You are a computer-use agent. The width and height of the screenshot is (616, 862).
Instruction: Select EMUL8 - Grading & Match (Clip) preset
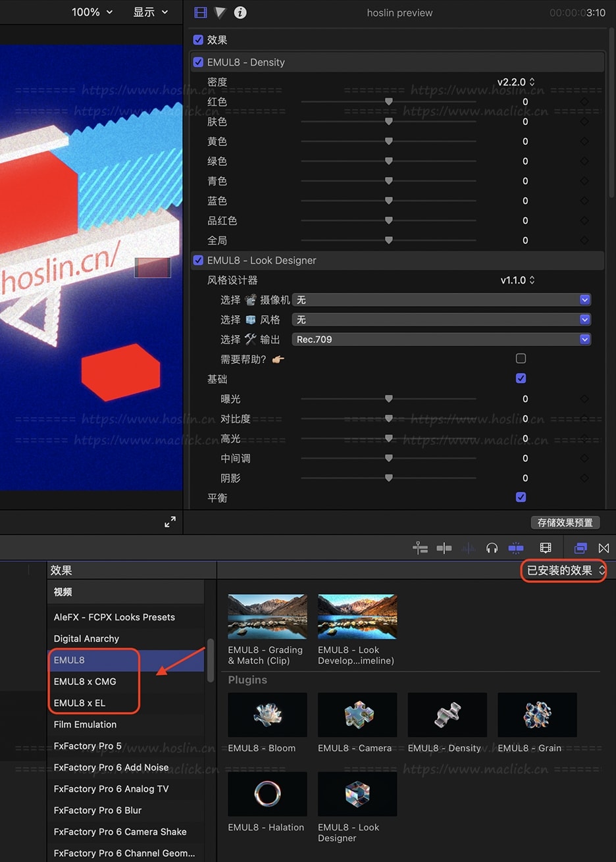click(x=267, y=617)
